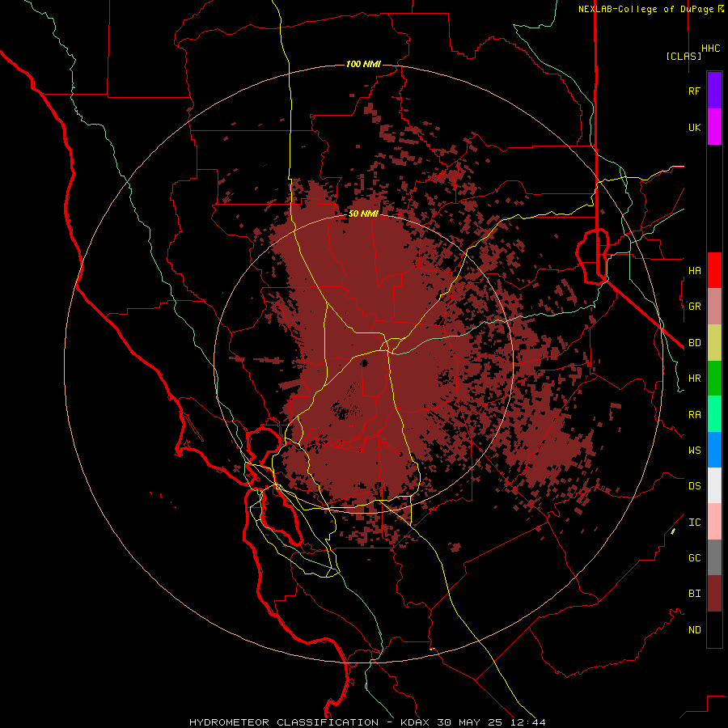
Task: Click the GR legend label
Action: coord(694,307)
